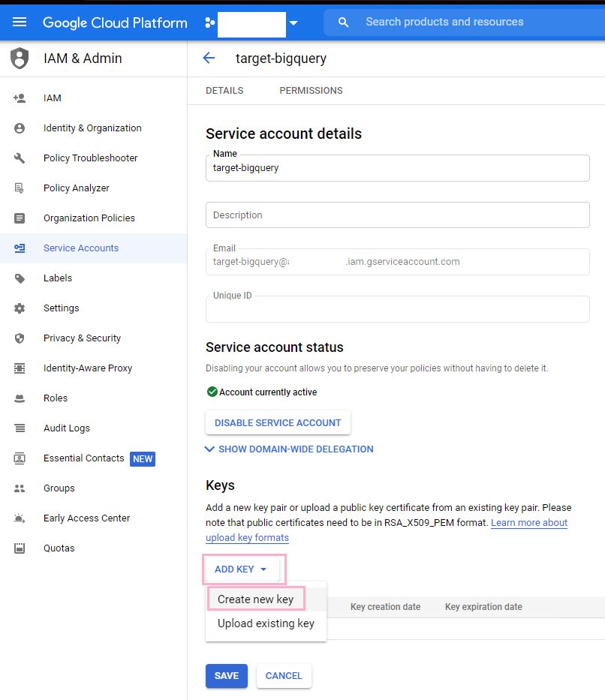Click DISABLE SERVICE ACCOUNT button
This screenshot has height=700, width=605.
(278, 422)
